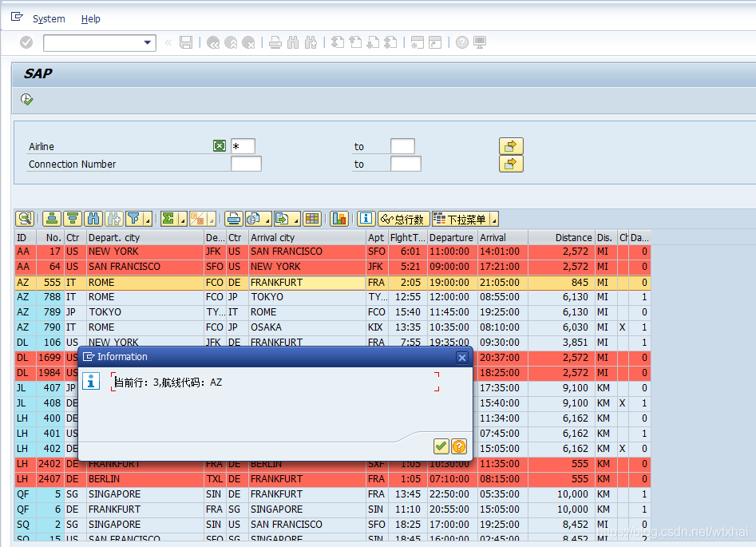Click the ALV Find binoculars icon
This screenshot has width=756, height=547.
point(93,219)
